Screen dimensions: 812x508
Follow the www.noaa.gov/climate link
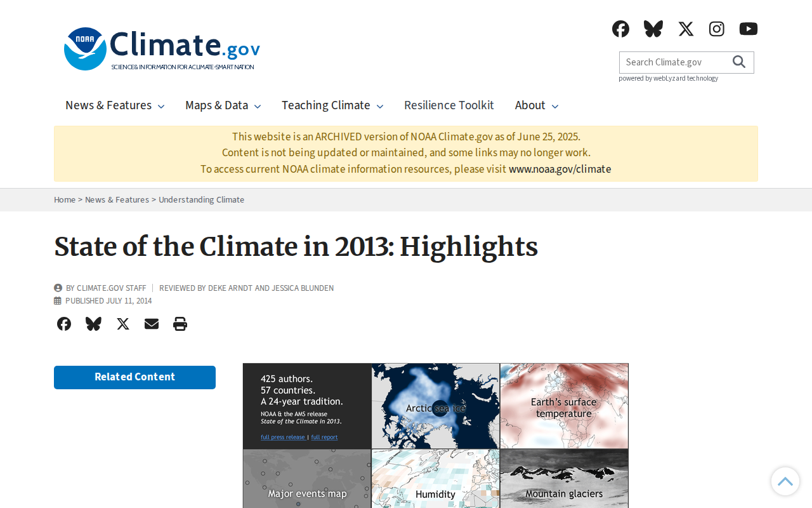click(x=560, y=169)
